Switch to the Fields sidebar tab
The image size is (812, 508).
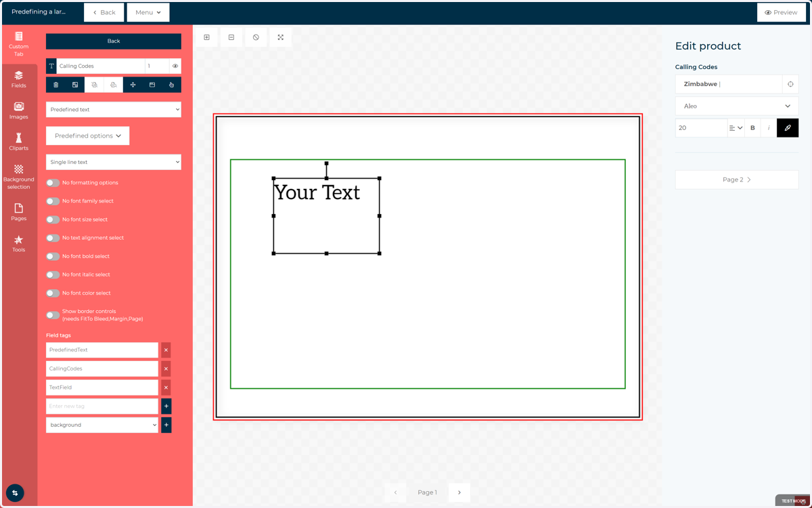[x=19, y=79]
